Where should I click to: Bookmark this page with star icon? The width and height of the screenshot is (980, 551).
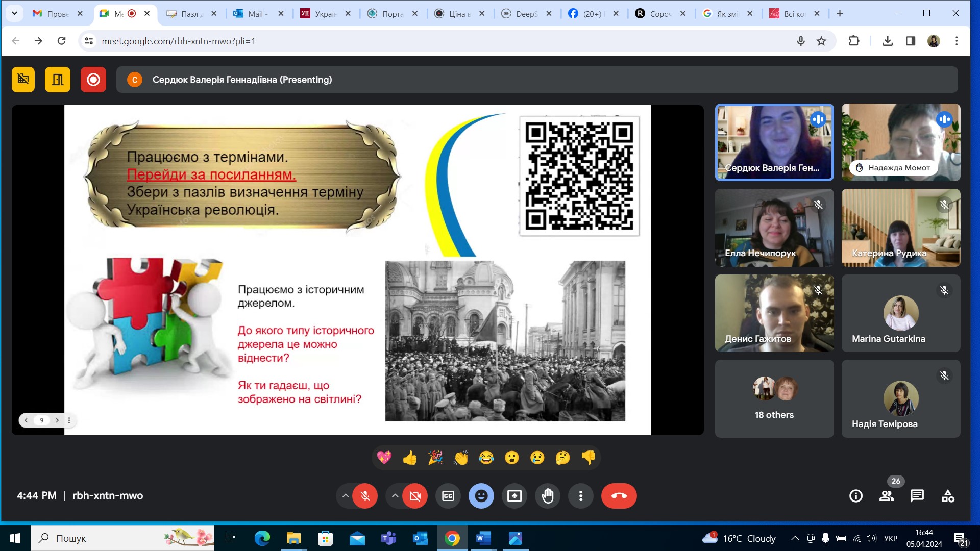click(821, 41)
